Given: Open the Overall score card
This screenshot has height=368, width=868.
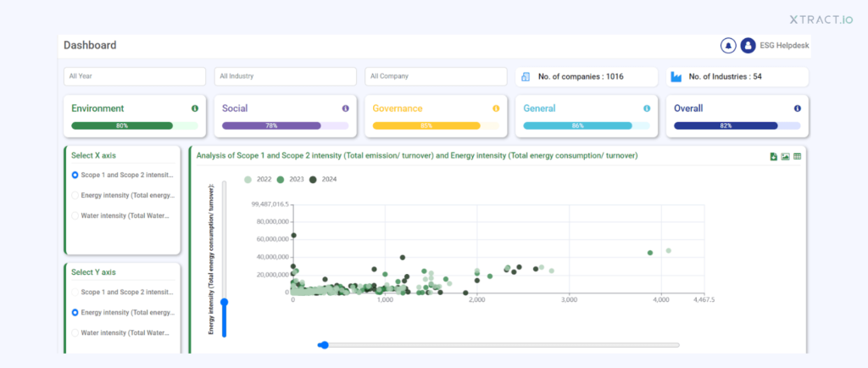Looking at the screenshot, I should (x=737, y=116).
